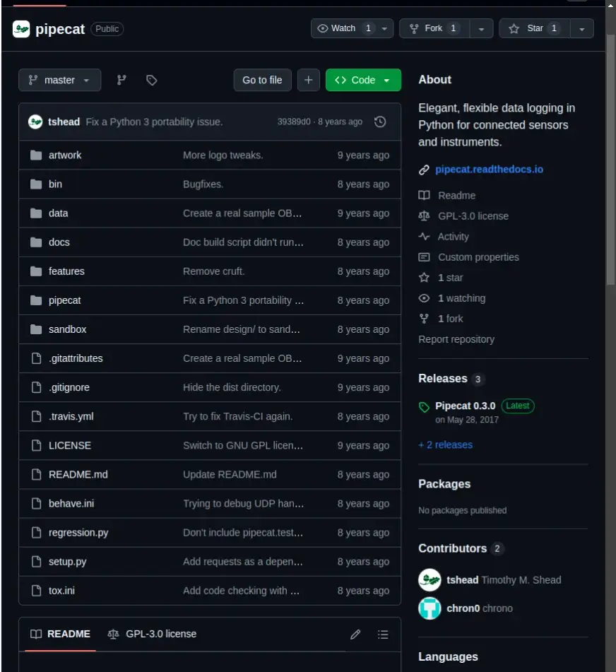Click the Custom properties icon
This screenshot has width=616, height=672.
[x=424, y=257]
